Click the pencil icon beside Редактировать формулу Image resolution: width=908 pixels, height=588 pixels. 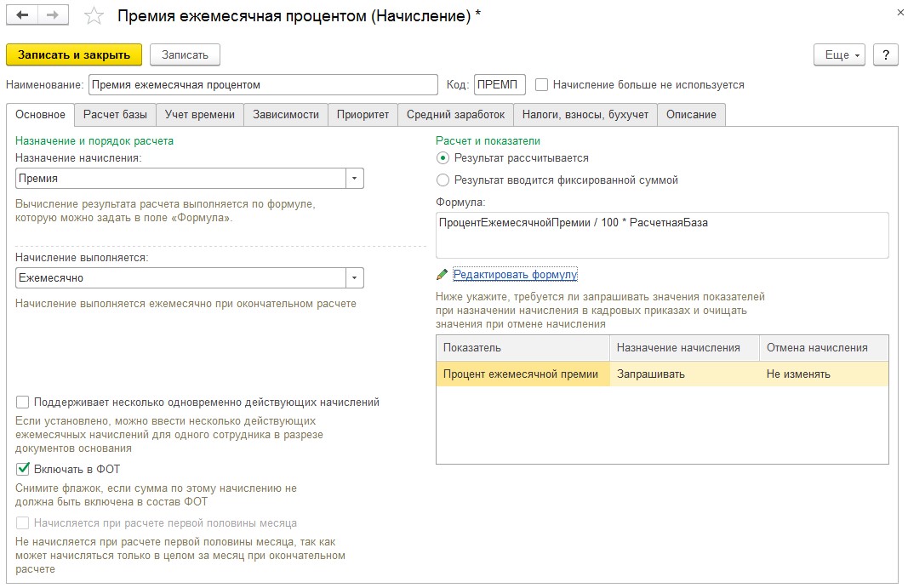(x=442, y=274)
